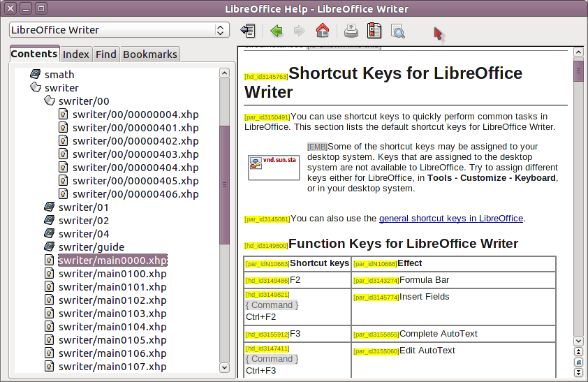
Task: Expand the swriter/02 book
Action: (49, 220)
